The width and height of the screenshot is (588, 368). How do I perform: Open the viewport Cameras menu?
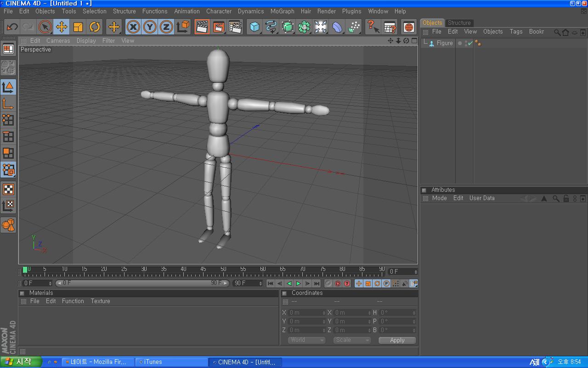[x=58, y=40]
